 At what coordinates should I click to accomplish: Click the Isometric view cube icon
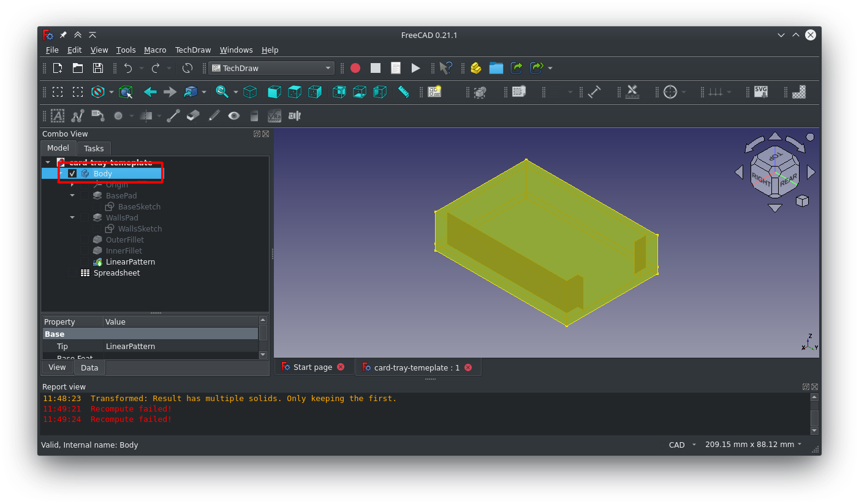[x=250, y=92]
